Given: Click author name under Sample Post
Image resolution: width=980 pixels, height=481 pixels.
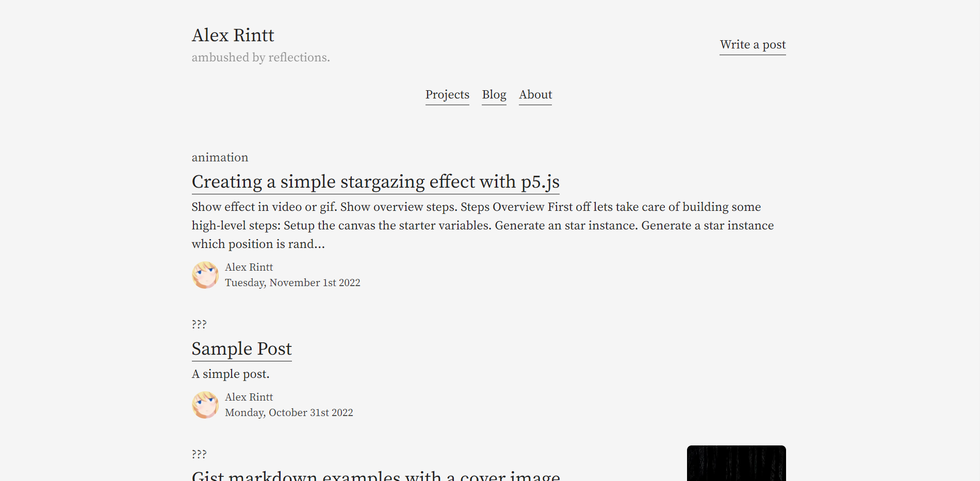Looking at the screenshot, I should [249, 397].
